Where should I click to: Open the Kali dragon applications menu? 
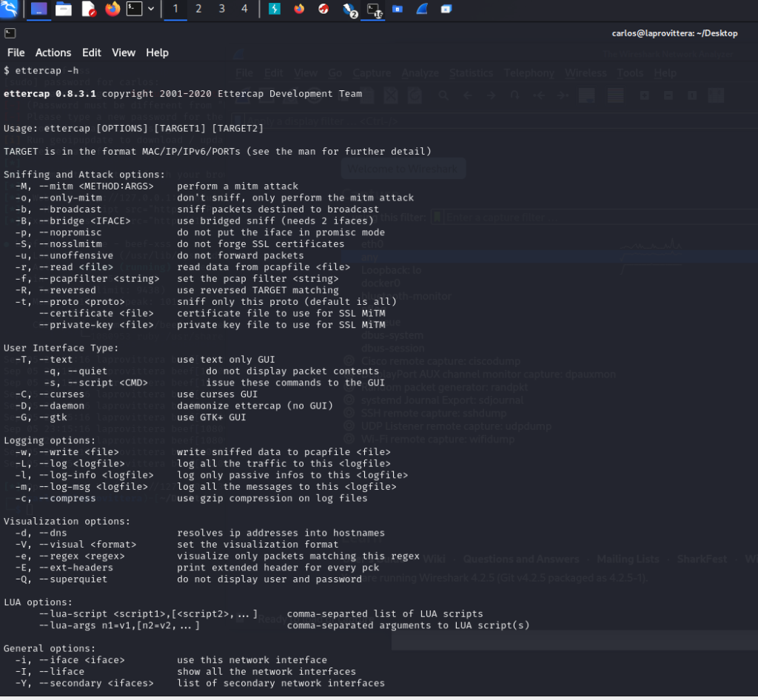10,9
